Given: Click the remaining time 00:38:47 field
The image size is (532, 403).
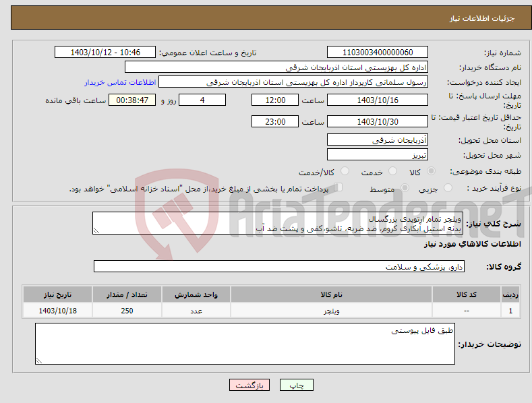Looking at the screenshot, I should point(132,100).
